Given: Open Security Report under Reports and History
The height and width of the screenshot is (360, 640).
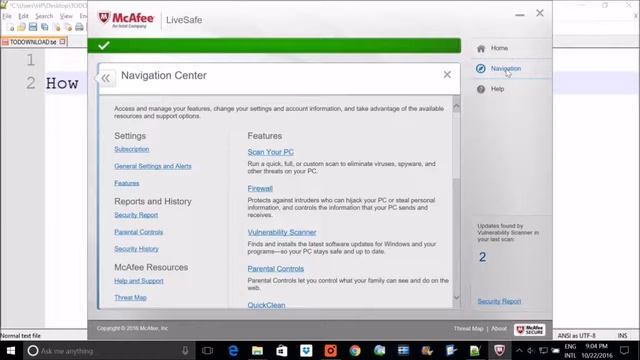Looking at the screenshot, I should (136, 215).
